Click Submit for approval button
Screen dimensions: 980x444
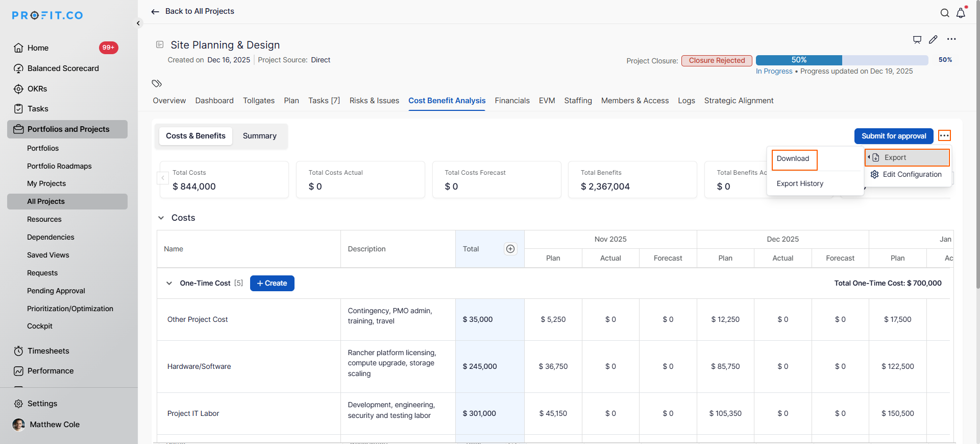893,136
